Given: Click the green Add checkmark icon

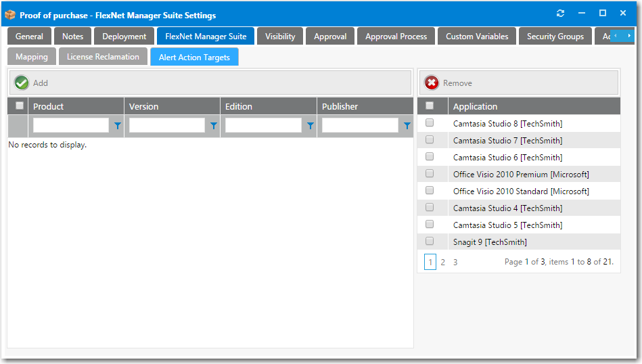Looking at the screenshot, I should [22, 83].
